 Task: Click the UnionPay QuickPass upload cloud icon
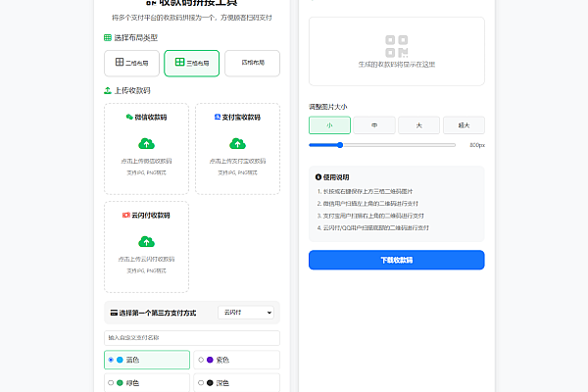146,242
